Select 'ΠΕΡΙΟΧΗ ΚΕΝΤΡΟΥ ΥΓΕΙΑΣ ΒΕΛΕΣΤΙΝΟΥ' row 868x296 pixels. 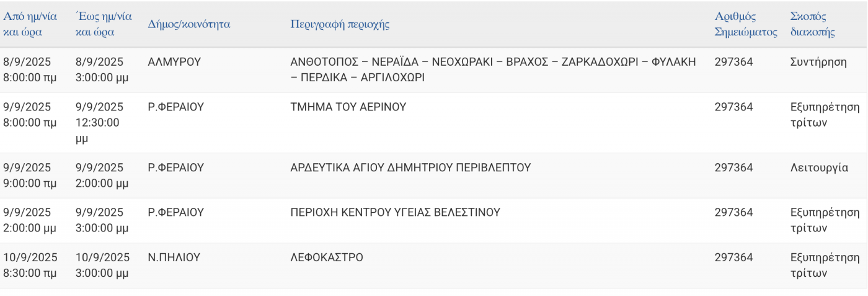pos(434,220)
